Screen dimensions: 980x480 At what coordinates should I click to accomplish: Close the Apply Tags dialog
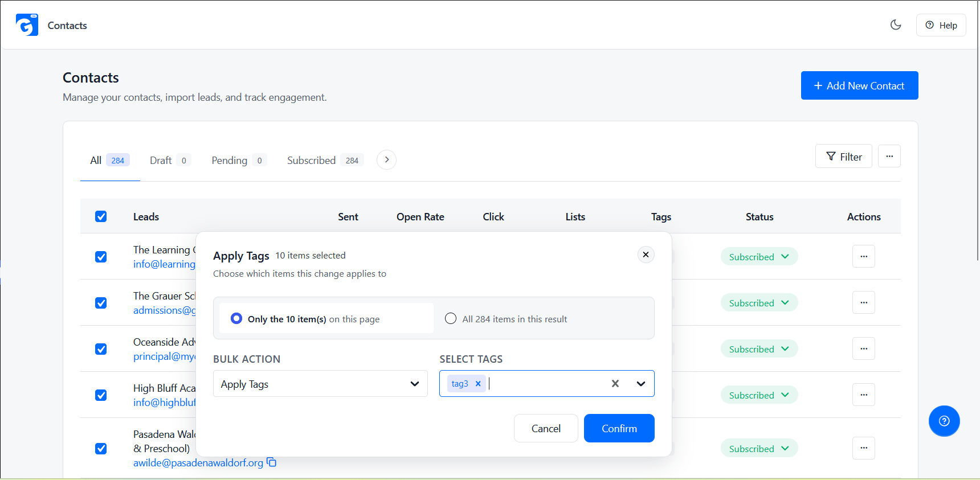click(646, 255)
